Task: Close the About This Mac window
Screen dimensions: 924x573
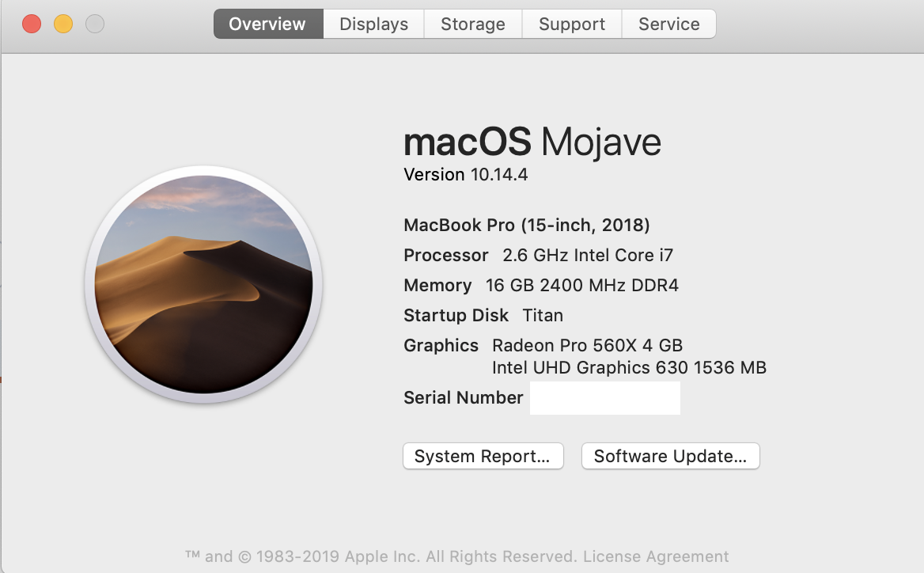Action: 32,25
